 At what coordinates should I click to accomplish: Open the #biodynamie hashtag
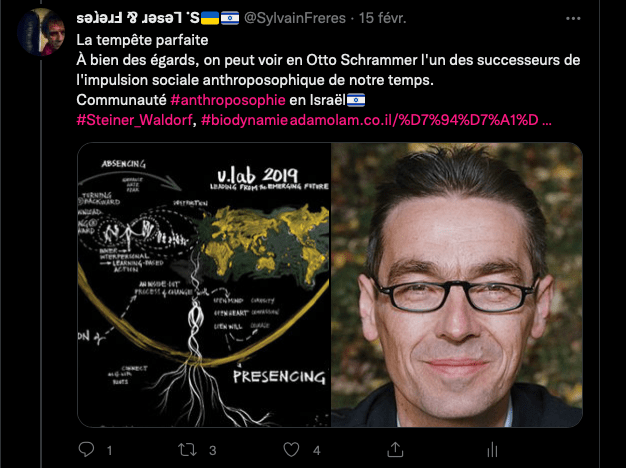click(x=244, y=120)
